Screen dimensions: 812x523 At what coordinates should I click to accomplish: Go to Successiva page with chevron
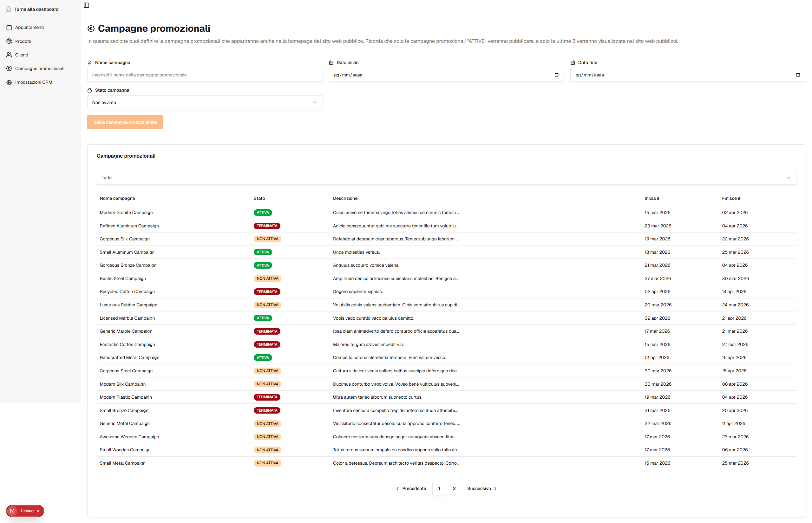[x=482, y=488]
